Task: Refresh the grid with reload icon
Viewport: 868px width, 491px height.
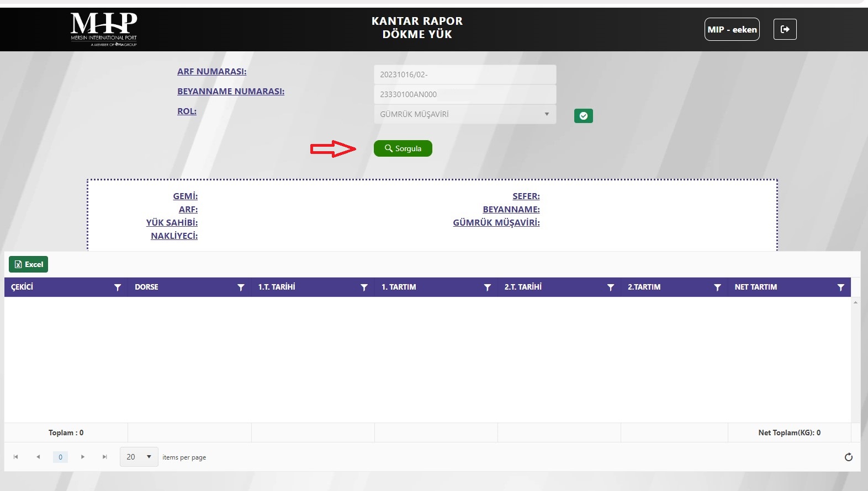Action: pyautogui.click(x=849, y=457)
